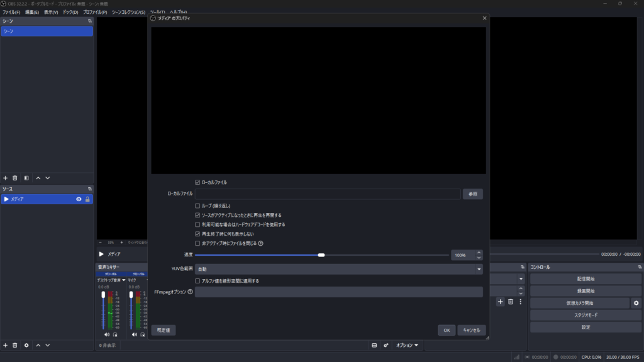The height and width of the screenshot is (362, 644).
Task: Enable hardware decoding checkbox (ハードウェアデコード)
Action: pos(197,224)
